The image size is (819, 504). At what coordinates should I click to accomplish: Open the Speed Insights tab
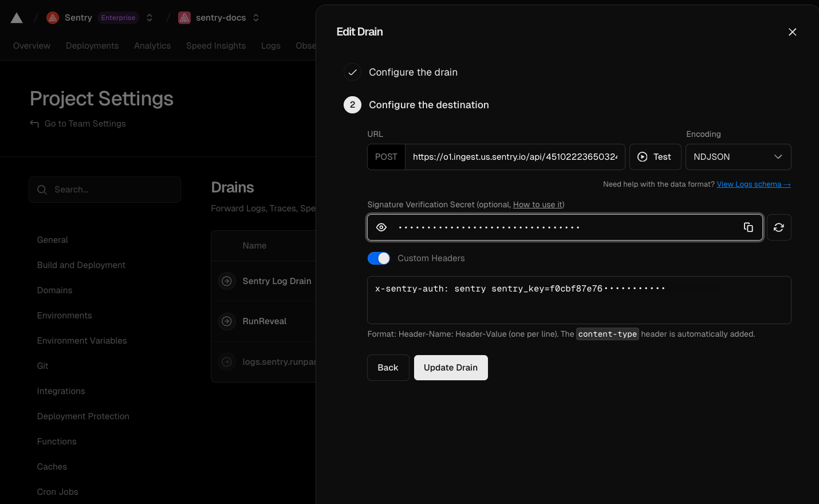click(216, 46)
